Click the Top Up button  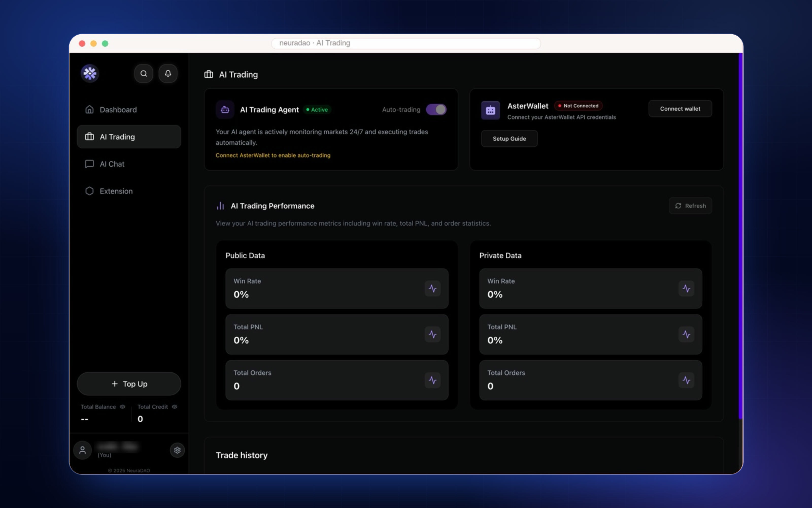pos(129,384)
